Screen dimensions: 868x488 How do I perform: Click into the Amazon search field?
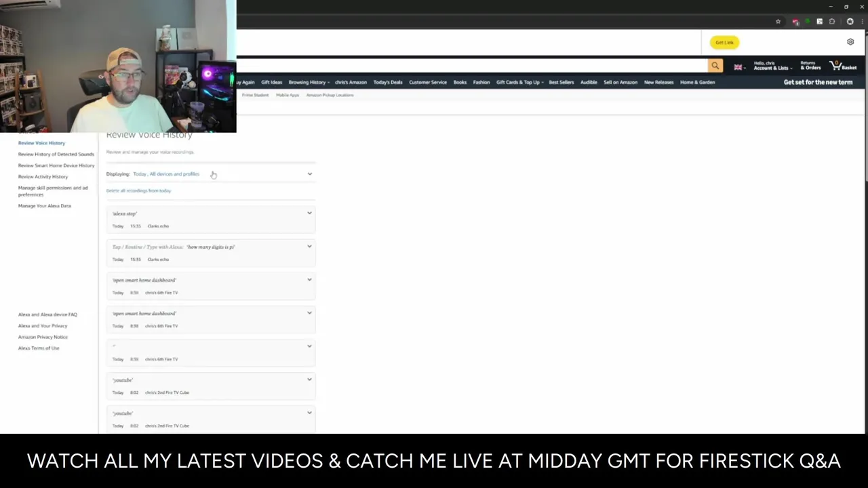(472, 66)
